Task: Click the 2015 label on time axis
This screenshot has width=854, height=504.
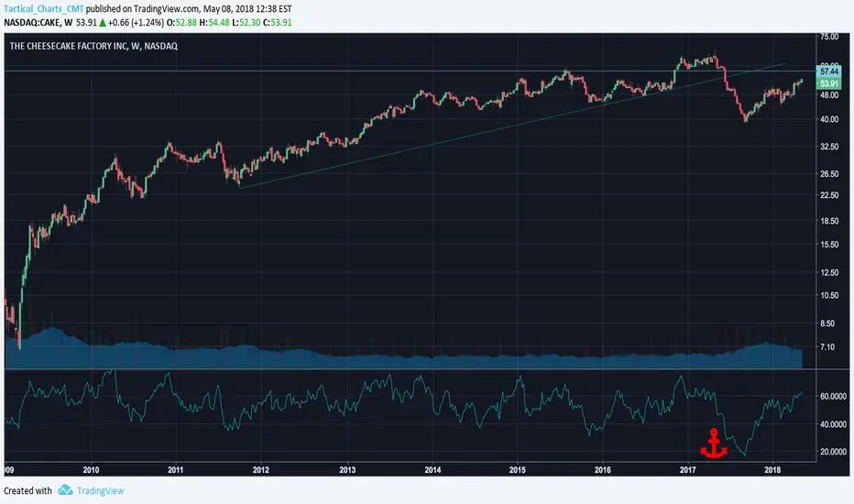Action: tap(518, 470)
